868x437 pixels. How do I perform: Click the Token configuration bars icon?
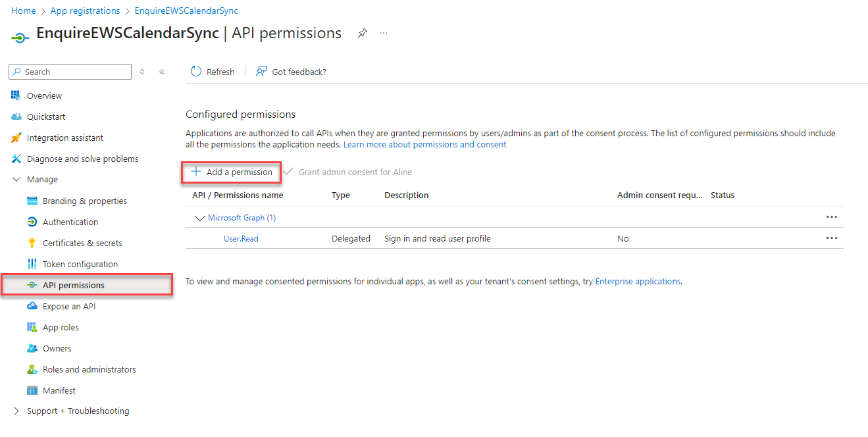click(32, 264)
